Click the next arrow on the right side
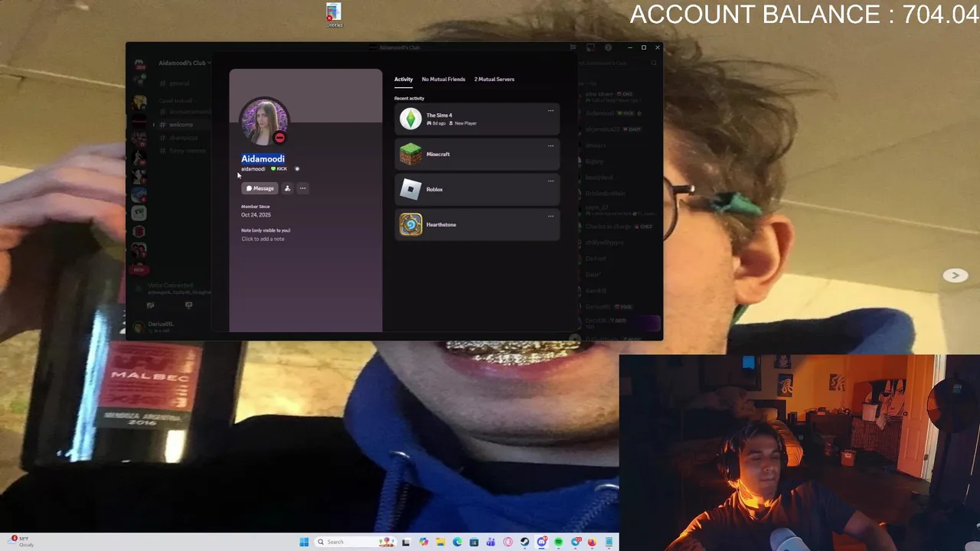This screenshot has height=551, width=980. click(x=955, y=275)
